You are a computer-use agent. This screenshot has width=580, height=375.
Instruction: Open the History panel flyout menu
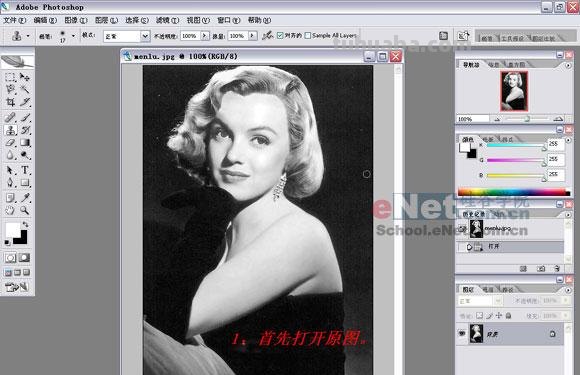click(x=568, y=214)
